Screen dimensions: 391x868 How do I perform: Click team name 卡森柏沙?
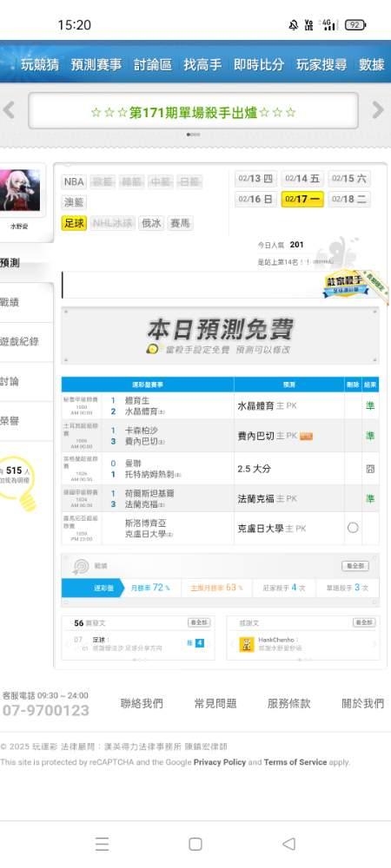[142, 431]
